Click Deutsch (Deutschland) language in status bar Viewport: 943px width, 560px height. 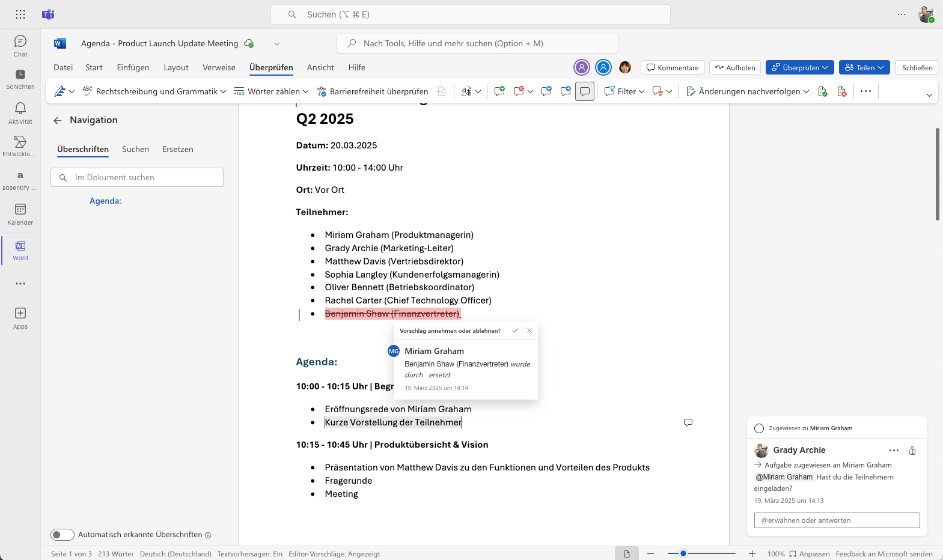click(175, 554)
